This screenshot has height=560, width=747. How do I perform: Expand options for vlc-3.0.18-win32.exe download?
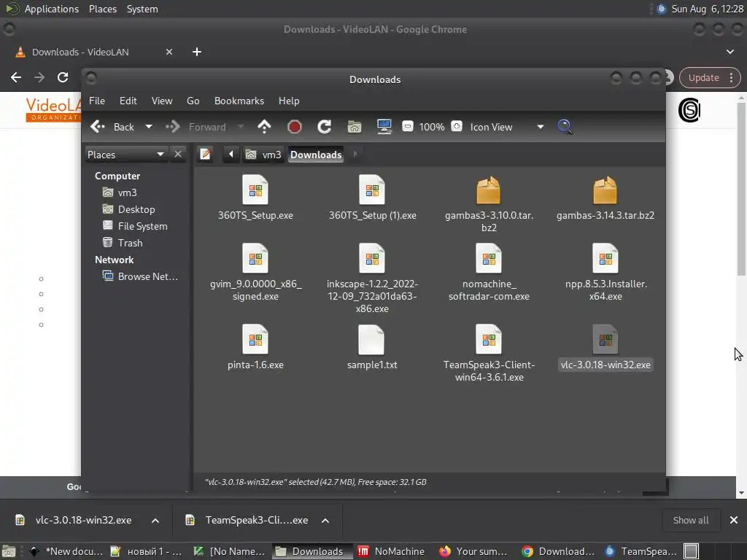(155, 521)
